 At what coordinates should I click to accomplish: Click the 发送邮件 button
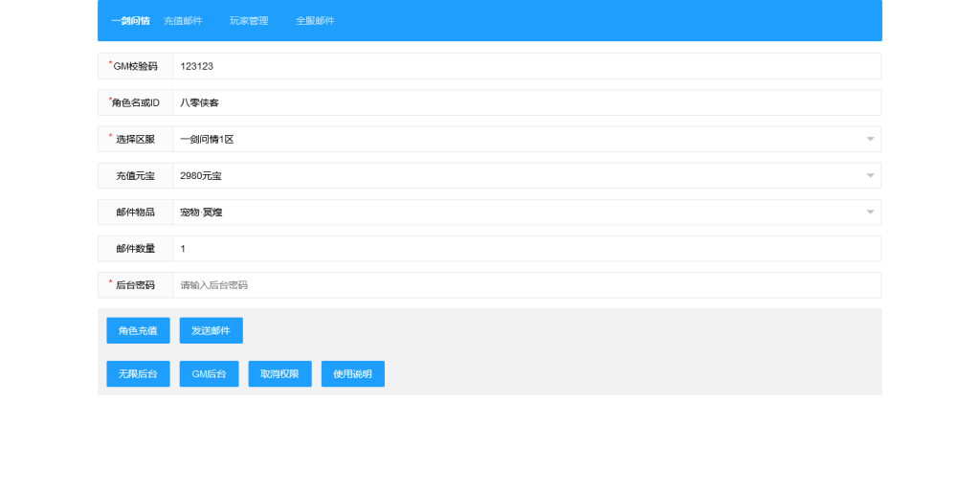tap(211, 330)
